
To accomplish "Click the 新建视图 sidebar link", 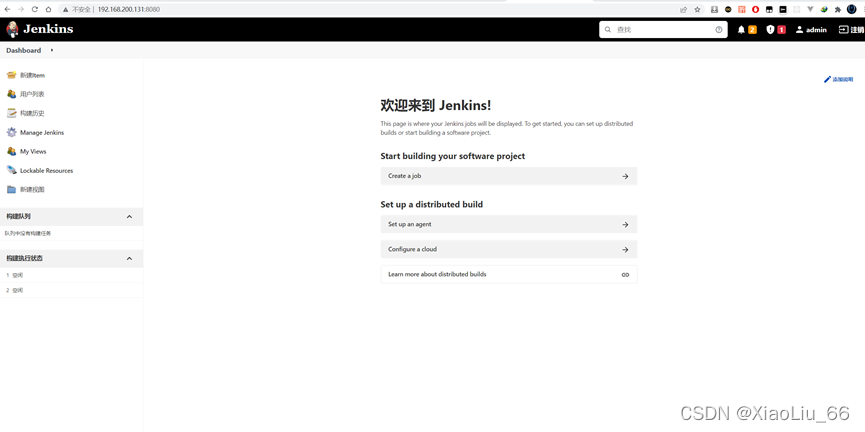I will (x=32, y=189).
